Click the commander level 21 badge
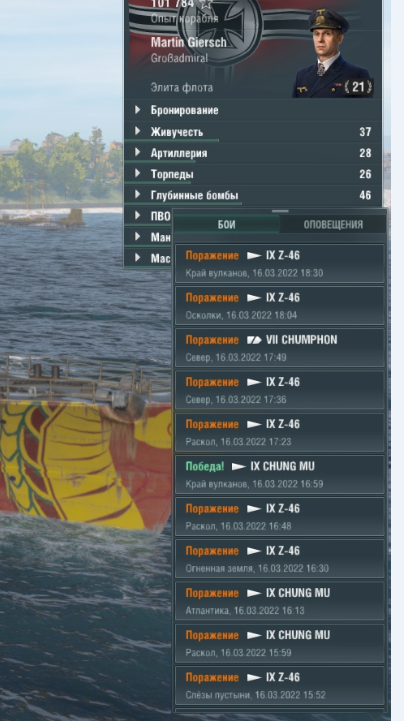This screenshot has height=721, width=404. (x=358, y=87)
